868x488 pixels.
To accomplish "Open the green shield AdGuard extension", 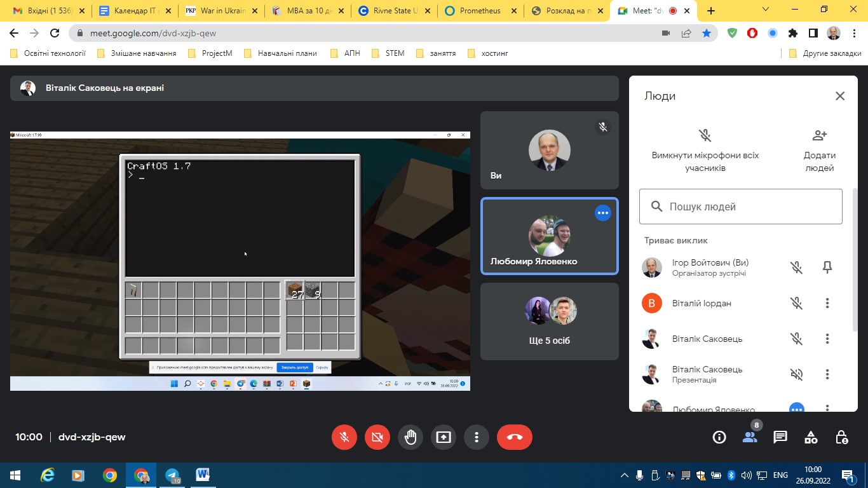I will tap(732, 33).
